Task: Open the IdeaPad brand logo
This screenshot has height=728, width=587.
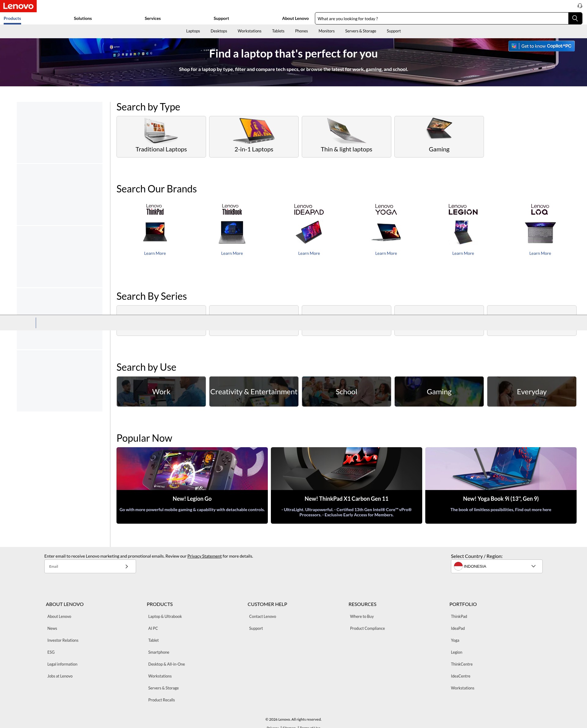Action: click(309, 210)
